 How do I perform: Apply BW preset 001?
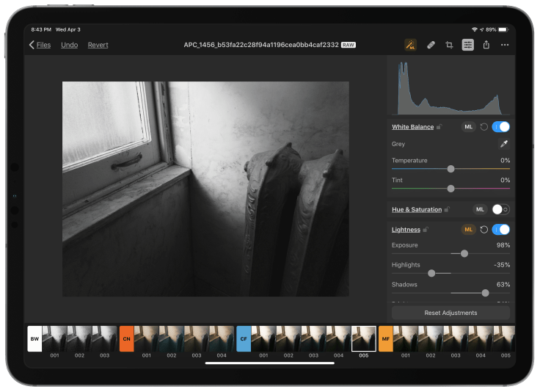54,338
